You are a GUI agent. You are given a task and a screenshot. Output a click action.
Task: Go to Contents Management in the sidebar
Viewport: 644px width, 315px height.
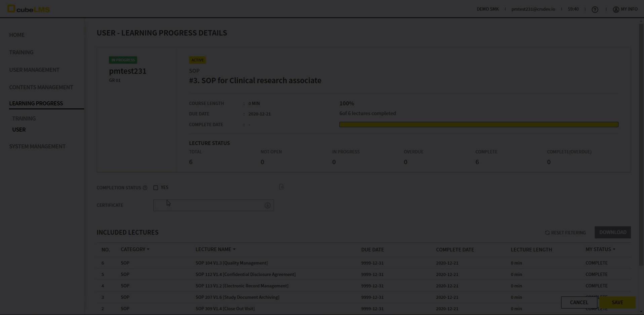(41, 87)
